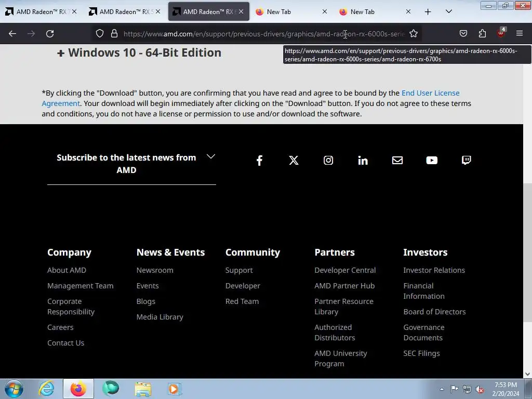
Task: Open the extensions puzzle icon
Action: point(482,34)
